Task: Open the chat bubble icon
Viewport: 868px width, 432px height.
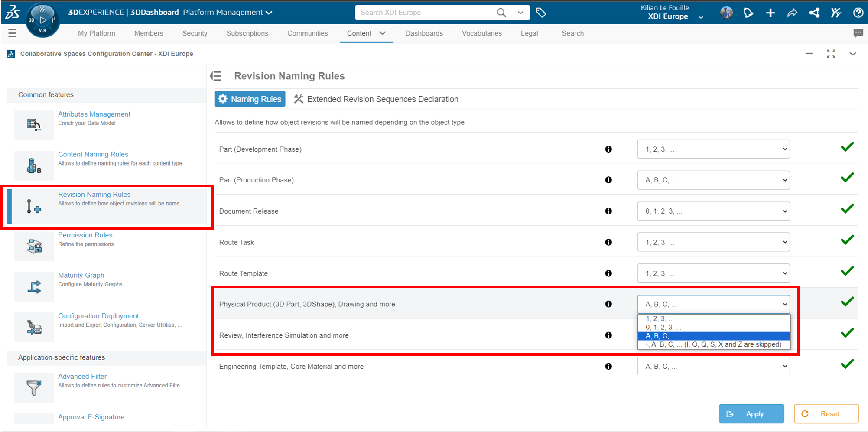Action: pos(858,33)
